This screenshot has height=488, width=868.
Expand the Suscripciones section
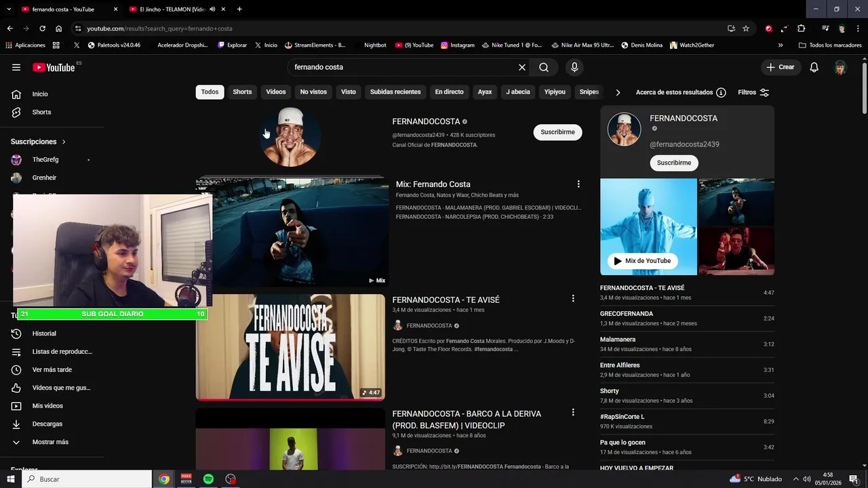click(39, 142)
